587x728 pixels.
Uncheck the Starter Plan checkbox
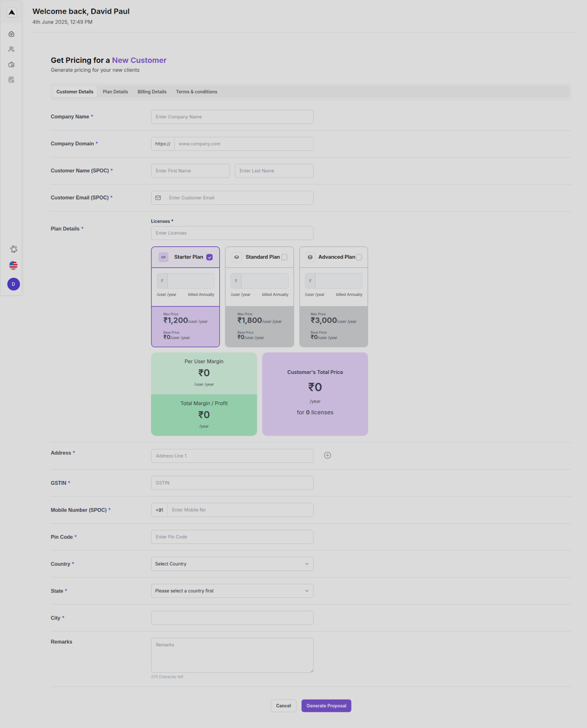pyautogui.click(x=210, y=257)
